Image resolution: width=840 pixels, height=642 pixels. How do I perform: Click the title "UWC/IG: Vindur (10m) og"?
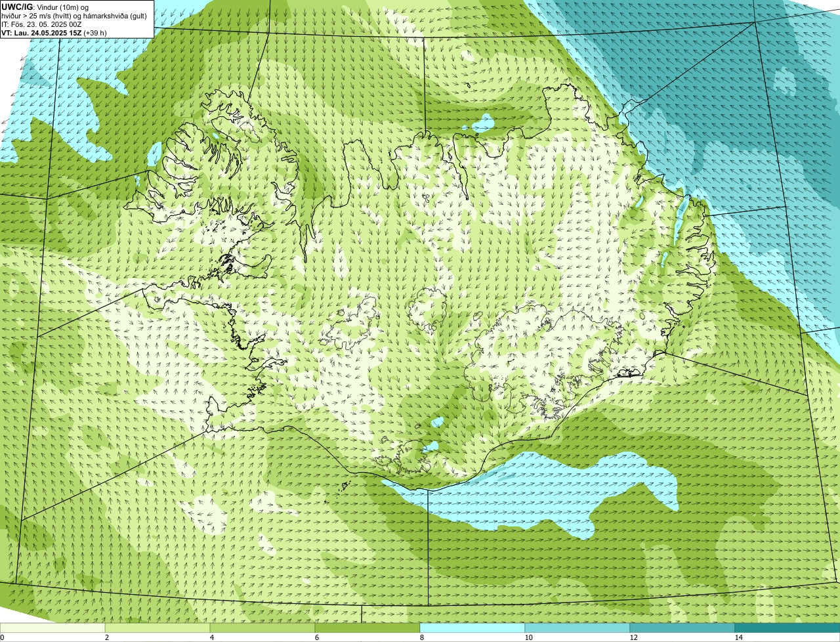45,7
